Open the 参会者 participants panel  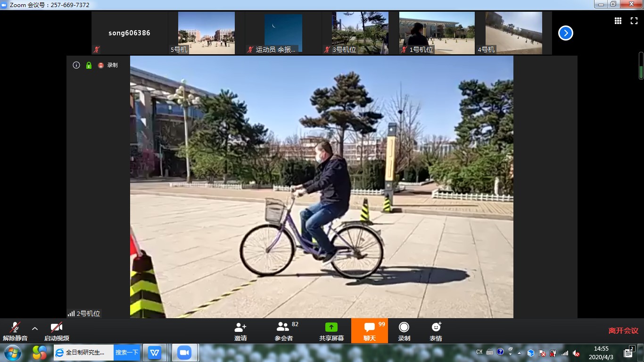click(x=283, y=328)
